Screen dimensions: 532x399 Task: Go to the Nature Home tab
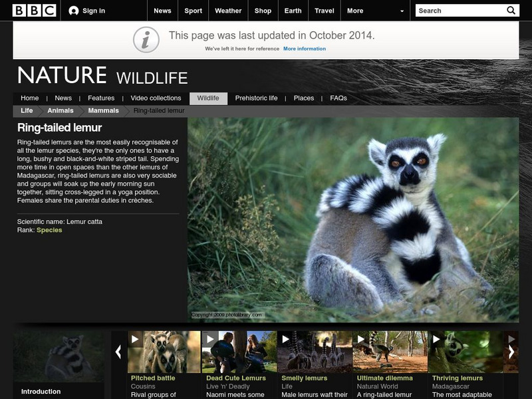29,98
